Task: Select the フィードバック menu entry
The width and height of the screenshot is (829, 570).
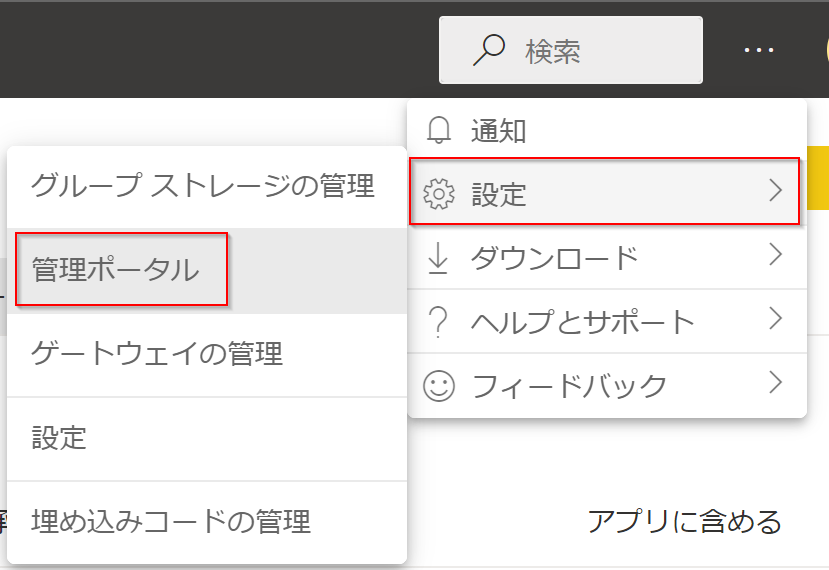Action: click(607, 385)
